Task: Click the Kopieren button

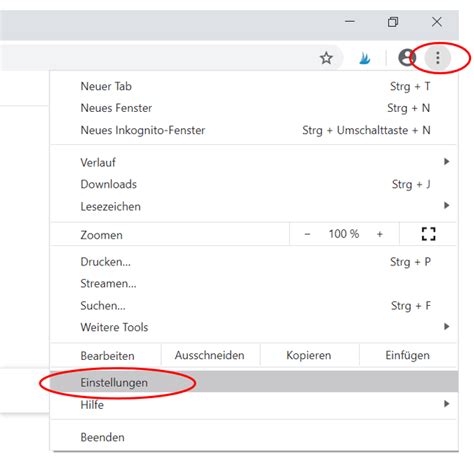Action: 309,355
